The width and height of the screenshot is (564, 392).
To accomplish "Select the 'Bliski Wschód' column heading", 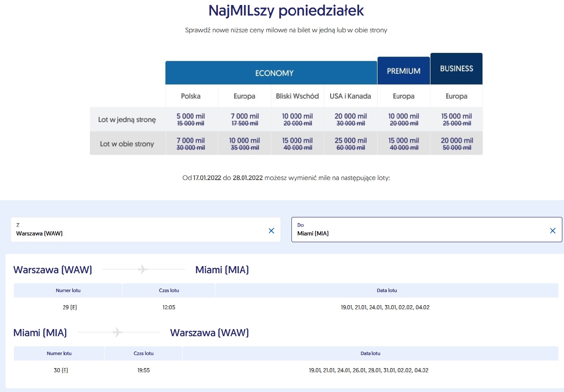I will (x=297, y=96).
